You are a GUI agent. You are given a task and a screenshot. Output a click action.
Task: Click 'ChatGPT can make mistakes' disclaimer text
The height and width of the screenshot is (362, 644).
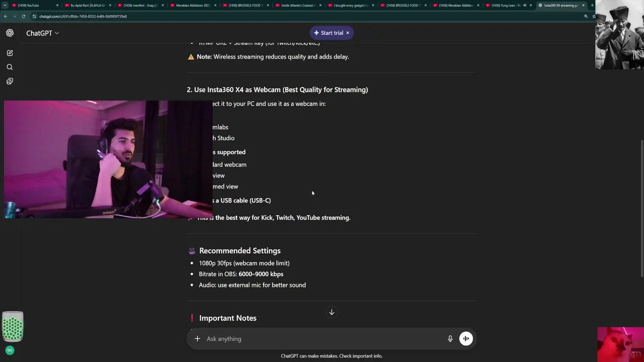pos(332,356)
